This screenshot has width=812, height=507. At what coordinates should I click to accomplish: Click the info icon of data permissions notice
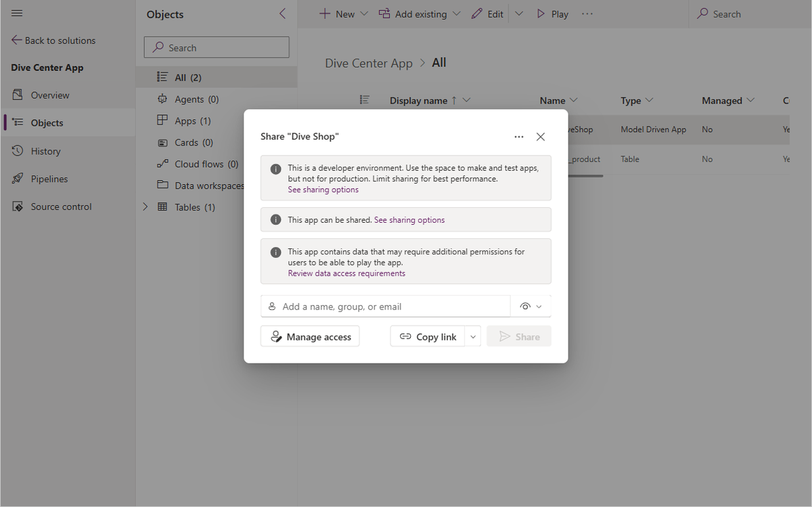(x=275, y=252)
